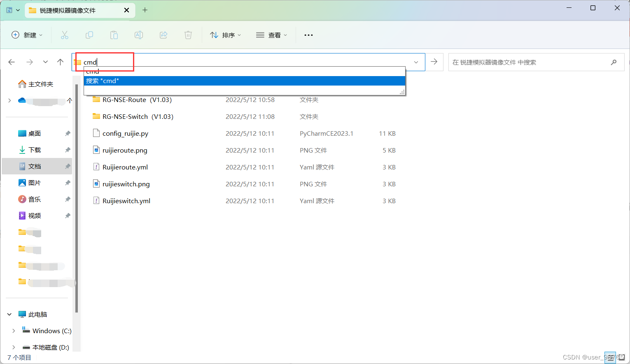Select the Ruijieroute.yml file name
This screenshot has width=630, height=364.
pyautogui.click(x=125, y=167)
